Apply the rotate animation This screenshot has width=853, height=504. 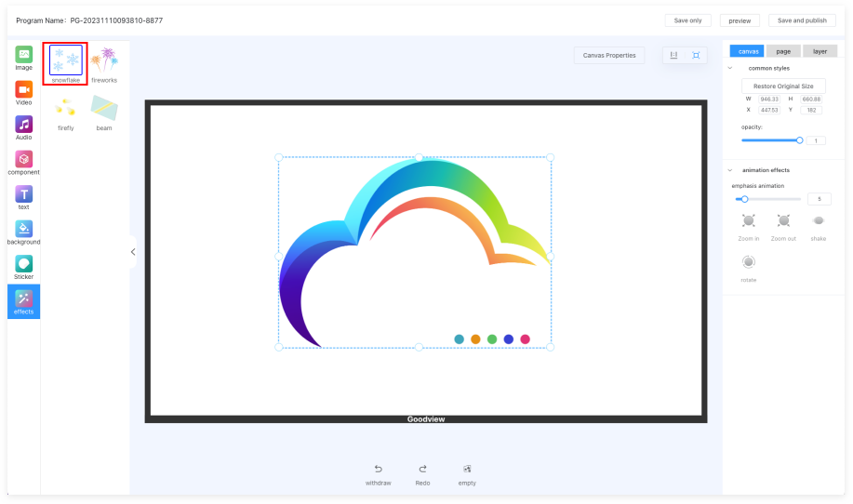(749, 262)
